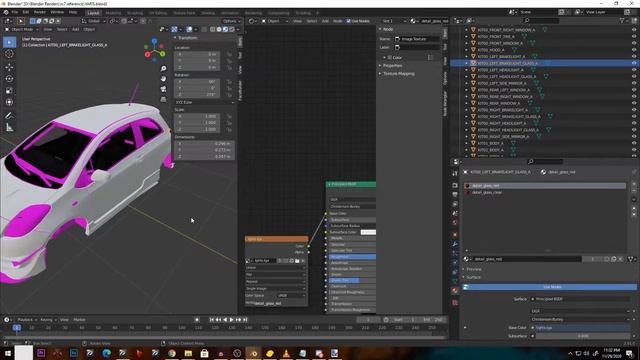Pick the Scale tool
Screen dimensions: 640x360
[x=9, y=91]
